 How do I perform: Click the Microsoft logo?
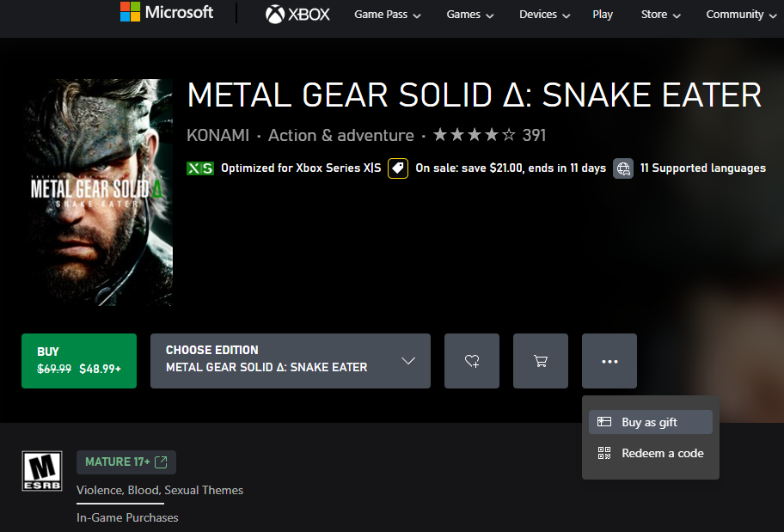click(167, 13)
